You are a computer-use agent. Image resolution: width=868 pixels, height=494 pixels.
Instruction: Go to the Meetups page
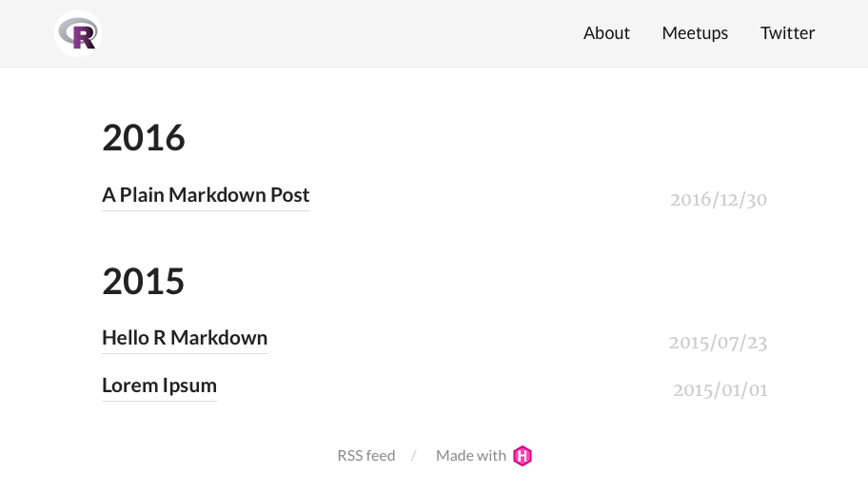[x=695, y=33]
